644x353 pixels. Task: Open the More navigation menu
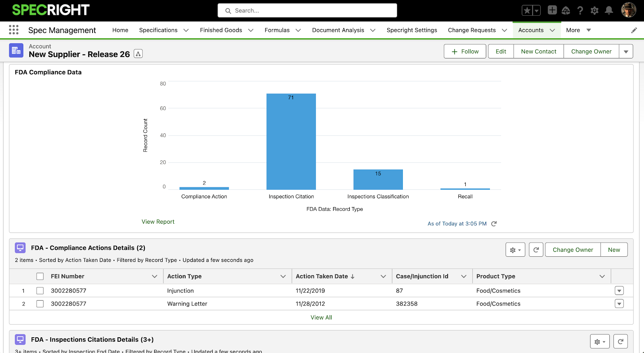(x=579, y=30)
